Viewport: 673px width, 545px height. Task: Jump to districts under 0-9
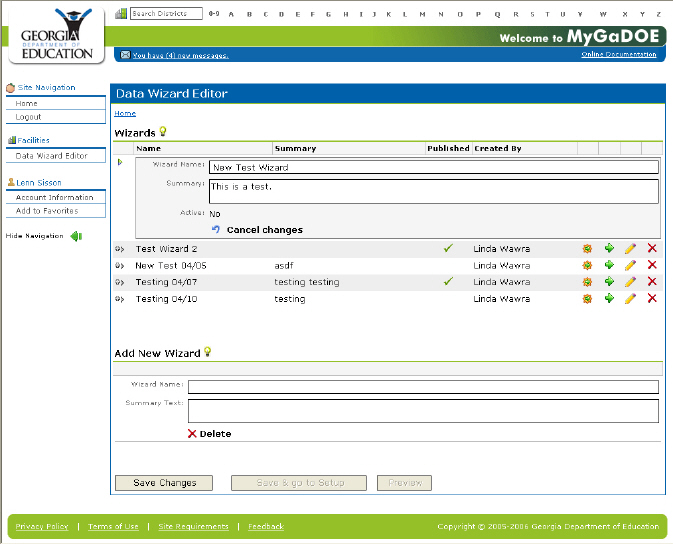coord(214,14)
